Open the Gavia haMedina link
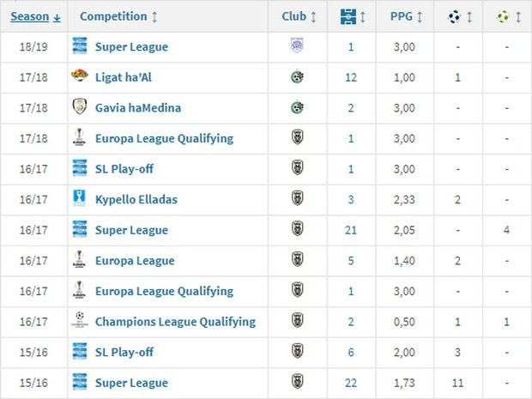 click(139, 108)
